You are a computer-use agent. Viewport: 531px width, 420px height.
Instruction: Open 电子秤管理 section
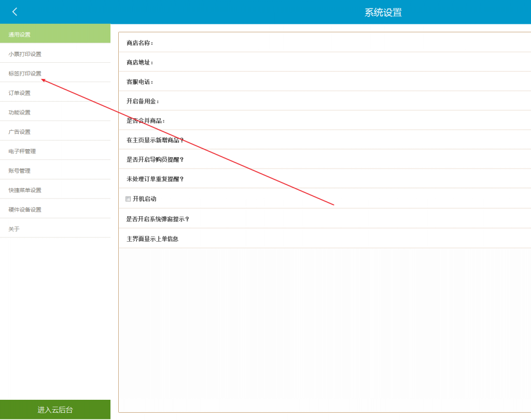pos(55,151)
